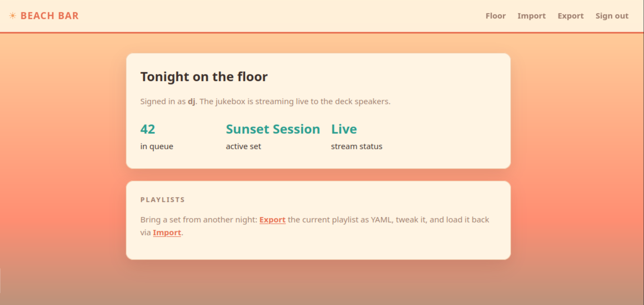This screenshot has width=644, height=305.
Task: Click the Tonight on the floor heading
Action: [204, 77]
